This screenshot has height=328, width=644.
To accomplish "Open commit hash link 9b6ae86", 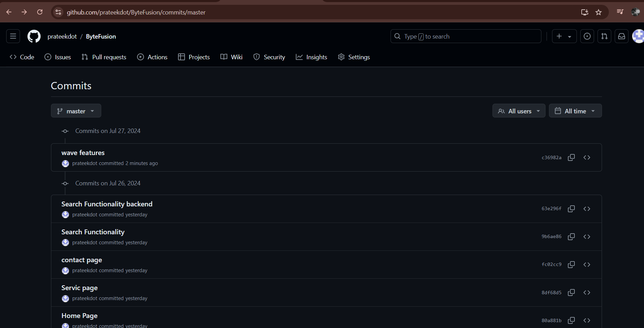I will [551, 237].
